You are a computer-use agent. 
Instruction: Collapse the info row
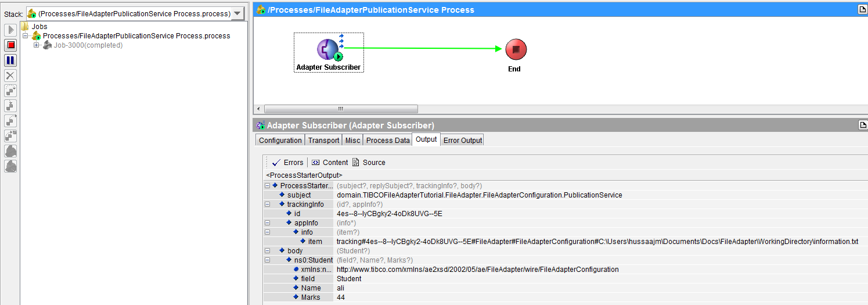(268, 232)
